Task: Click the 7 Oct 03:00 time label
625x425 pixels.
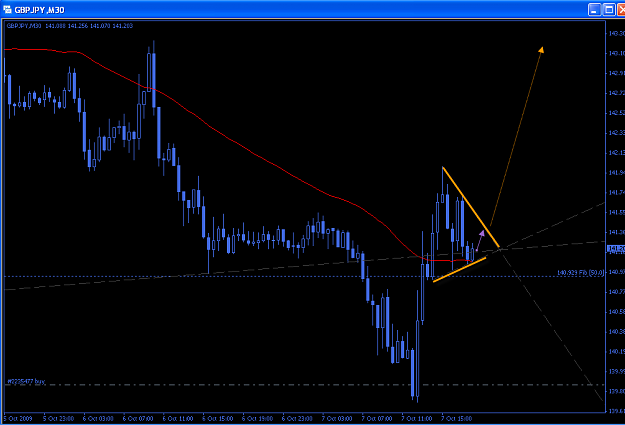Action: 337,418
